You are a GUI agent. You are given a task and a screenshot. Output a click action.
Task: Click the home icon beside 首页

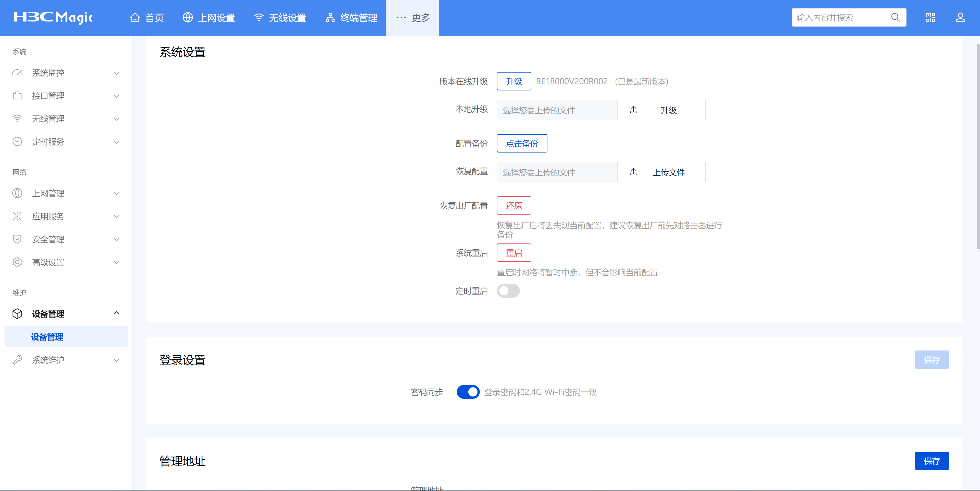(x=135, y=18)
